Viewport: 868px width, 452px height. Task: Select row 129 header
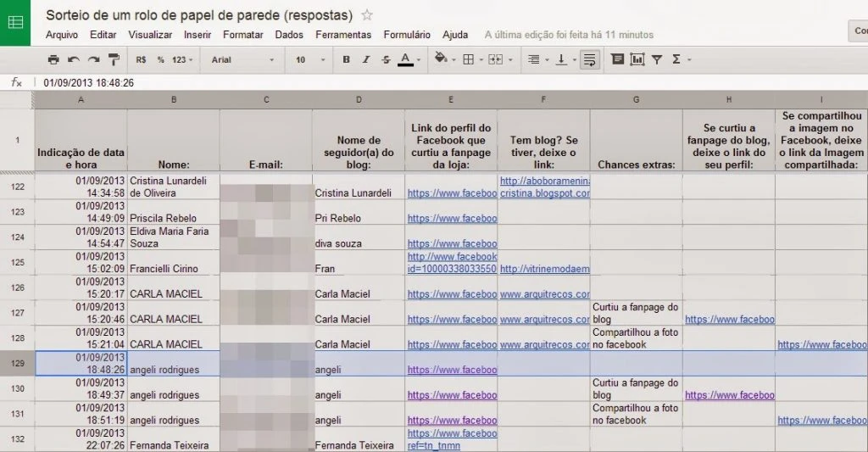(x=17, y=363)
